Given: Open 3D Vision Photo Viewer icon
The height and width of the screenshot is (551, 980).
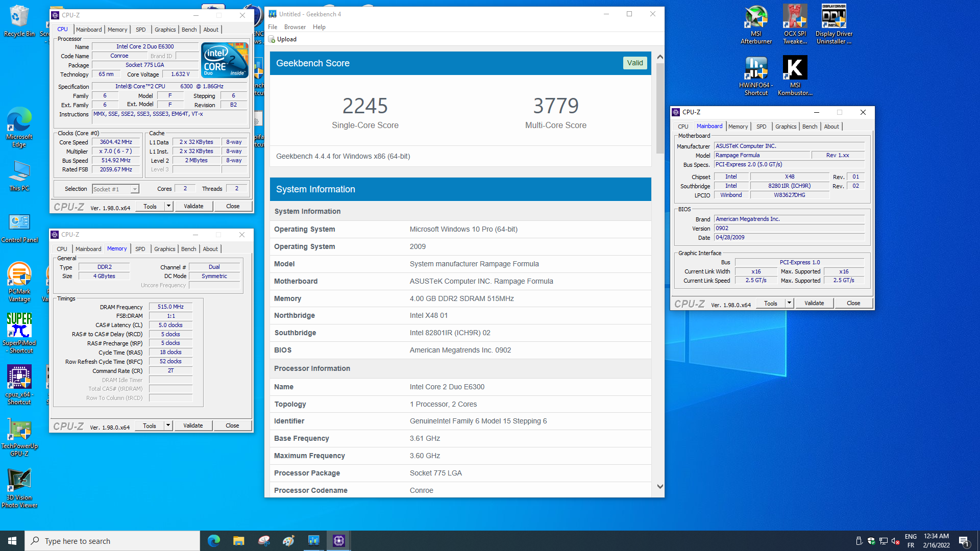Looking at the screenshot, I should point(19,488).
